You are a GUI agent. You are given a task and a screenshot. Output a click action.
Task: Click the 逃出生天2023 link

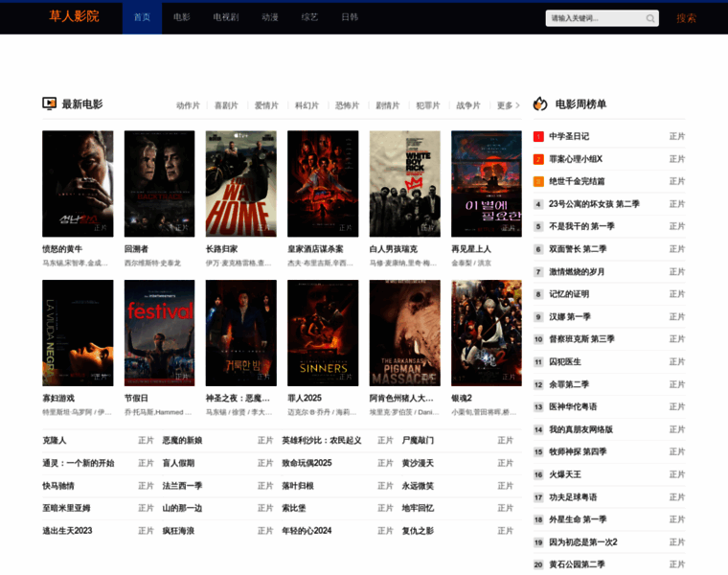[67, 531]
